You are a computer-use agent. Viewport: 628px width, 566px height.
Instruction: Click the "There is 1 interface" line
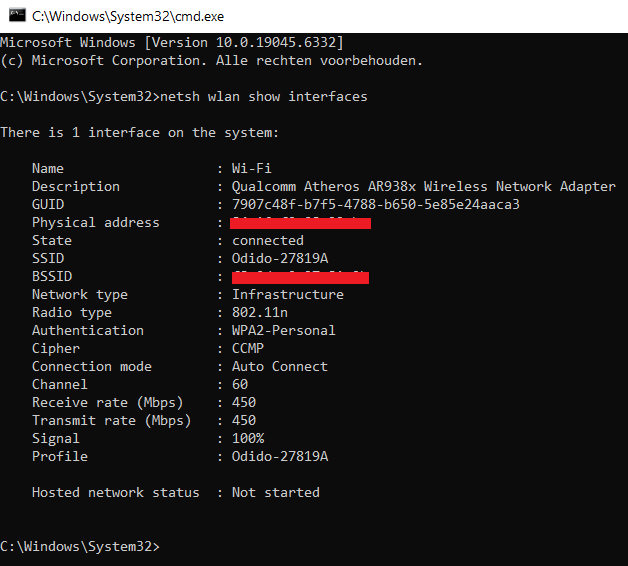coord(139,133)
